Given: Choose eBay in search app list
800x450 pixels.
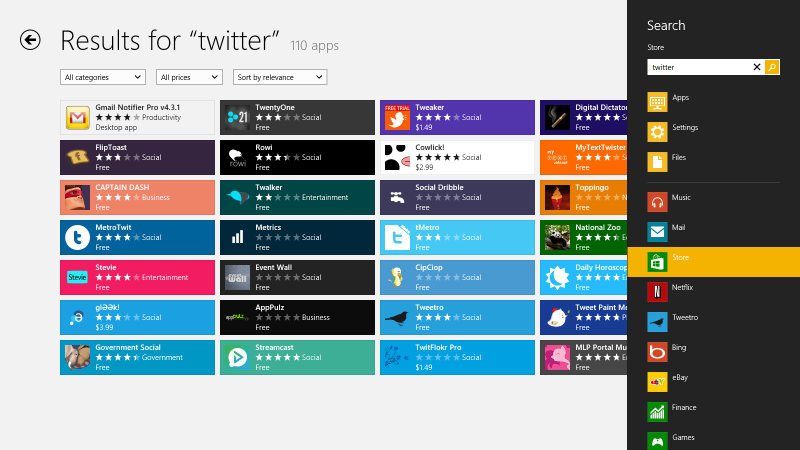Looking at the screenshot, I should (x=713, y=382).
